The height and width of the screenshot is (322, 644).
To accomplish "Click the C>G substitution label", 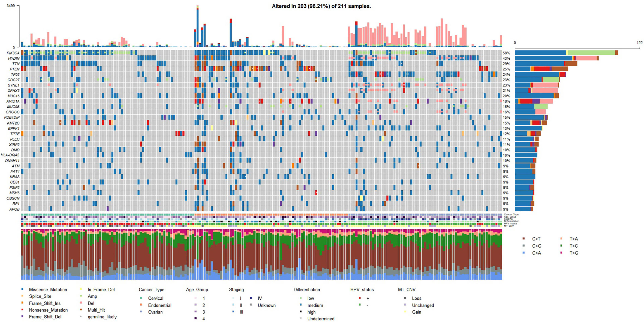I will (x=537, y=246).
